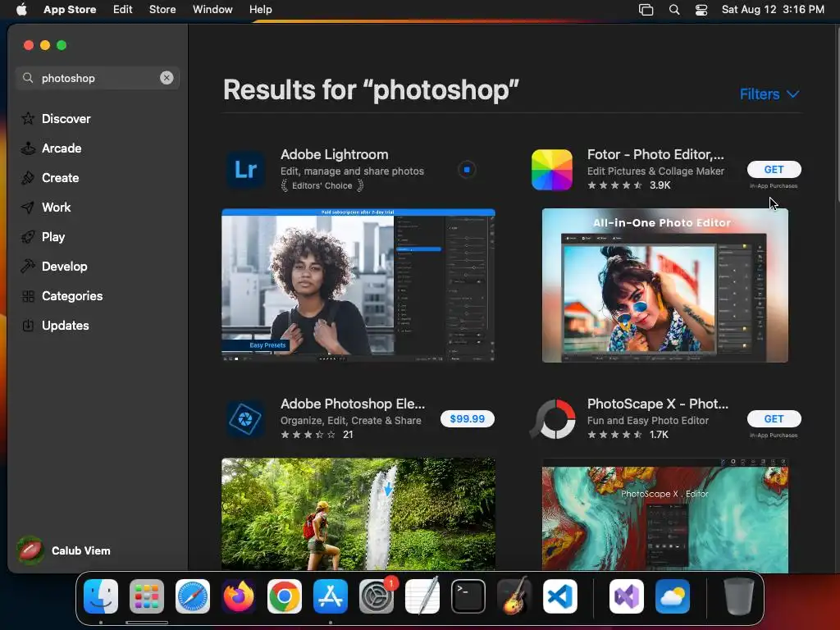Click the search magnifier icon in sidebar
Viewport: 840px width, 630px height.
(x=28, y=78)
